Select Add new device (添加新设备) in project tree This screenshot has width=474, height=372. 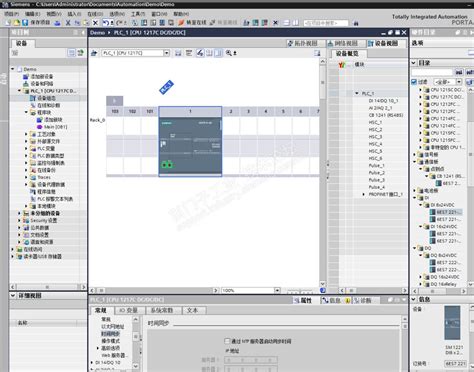click(42, 76)
